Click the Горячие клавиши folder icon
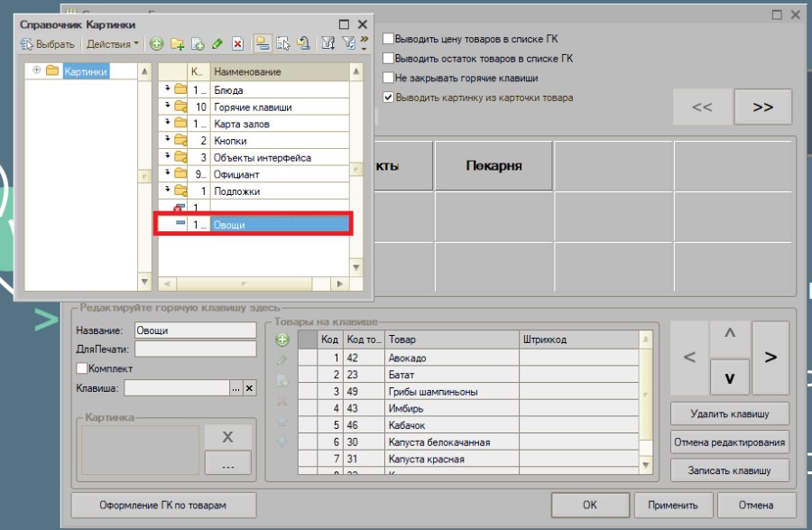Image resolution: width=812 pixels, height=530 pixels. point(180,107)
